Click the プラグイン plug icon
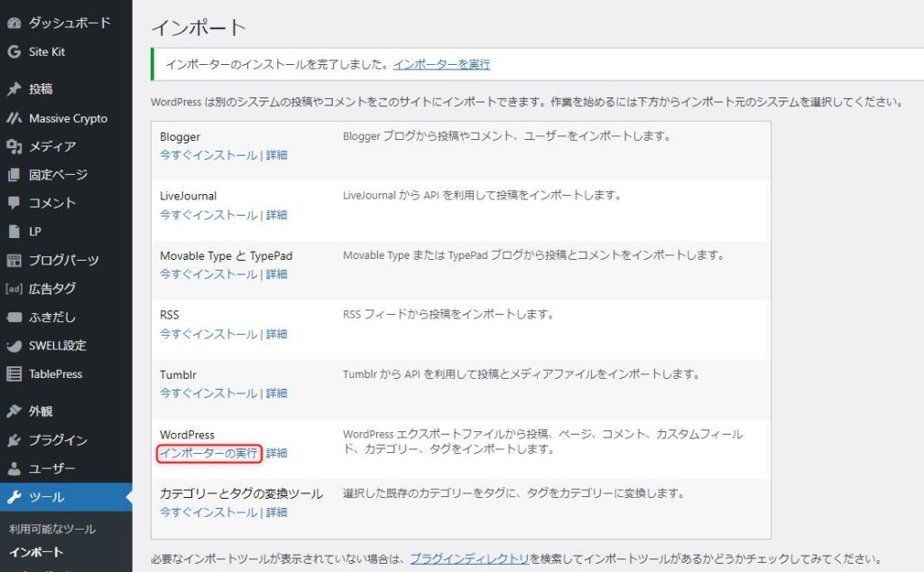Viewport: 924px width, 572px height. [x=14, y=440]
